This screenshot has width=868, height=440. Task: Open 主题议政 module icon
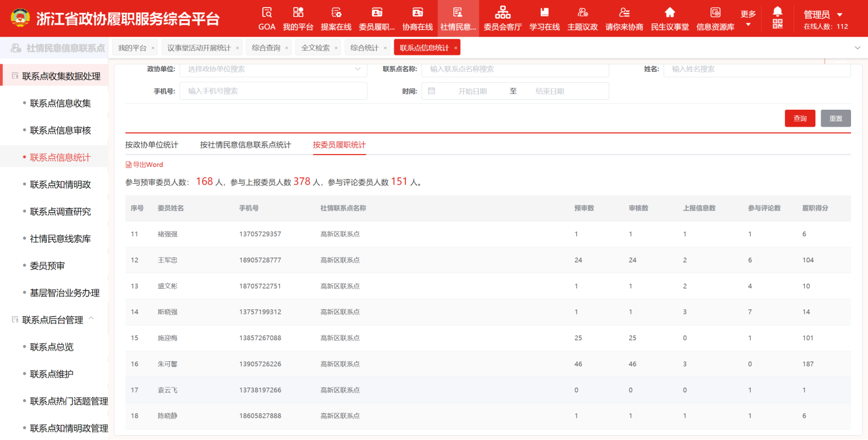(x=582, y=12)
